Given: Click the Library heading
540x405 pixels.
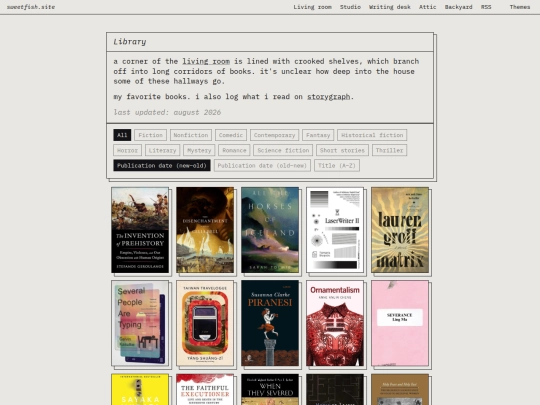Looking at the screenshot, I should (x=130, y=42).
